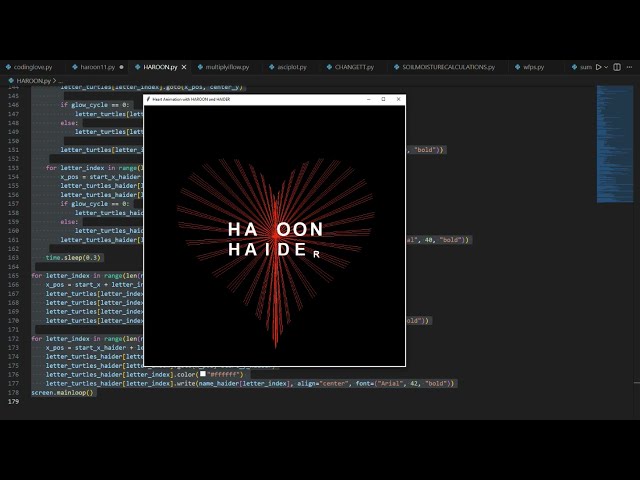Switch to the wfps.py tab
Screen dimensions: 640x480
point(533,67)
